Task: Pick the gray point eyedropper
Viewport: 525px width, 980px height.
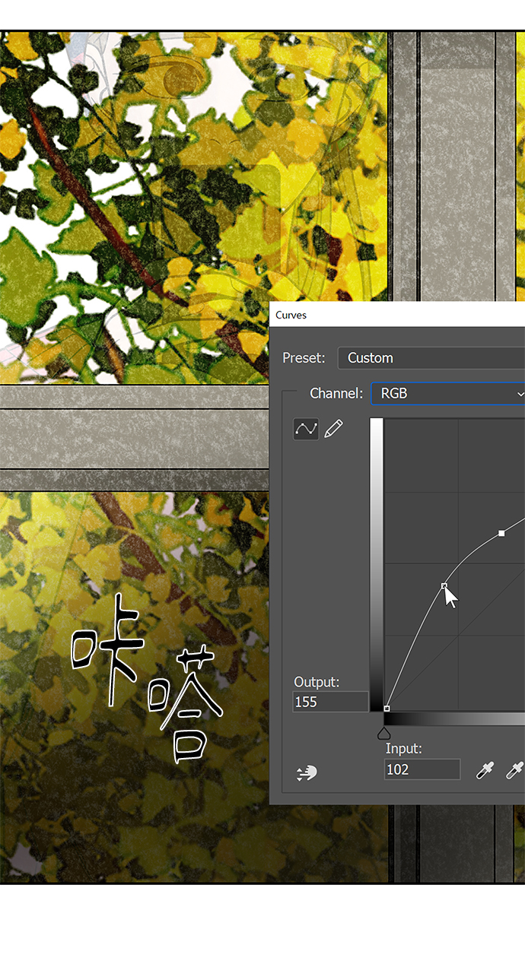Action: 514,771
